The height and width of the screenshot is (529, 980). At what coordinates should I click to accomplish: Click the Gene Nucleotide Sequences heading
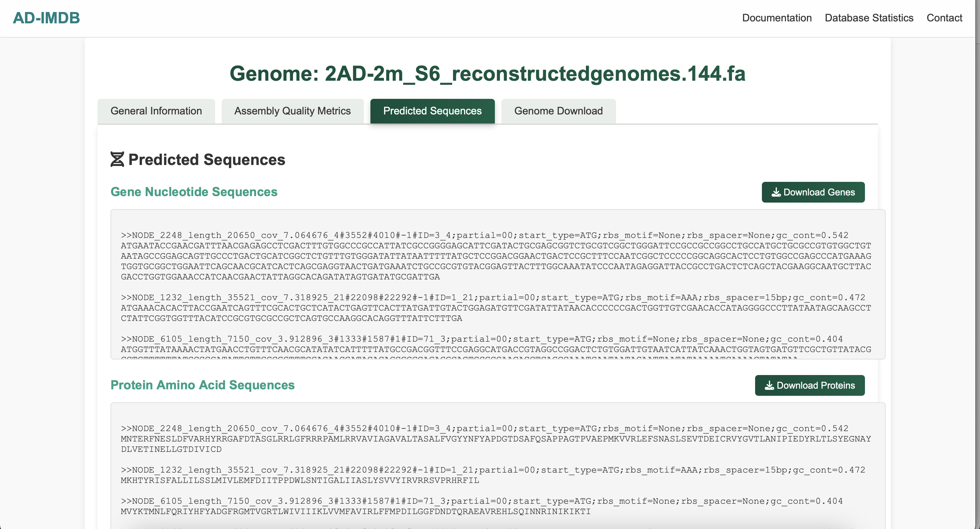194,192
